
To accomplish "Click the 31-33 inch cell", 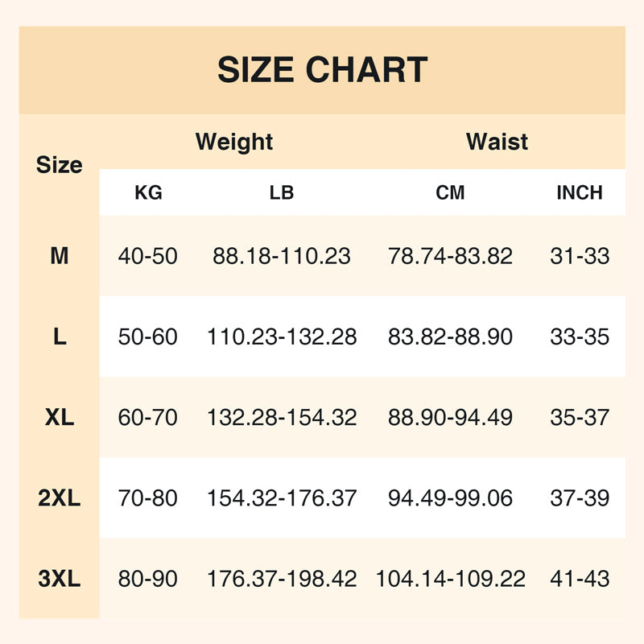I will (580, 257).
